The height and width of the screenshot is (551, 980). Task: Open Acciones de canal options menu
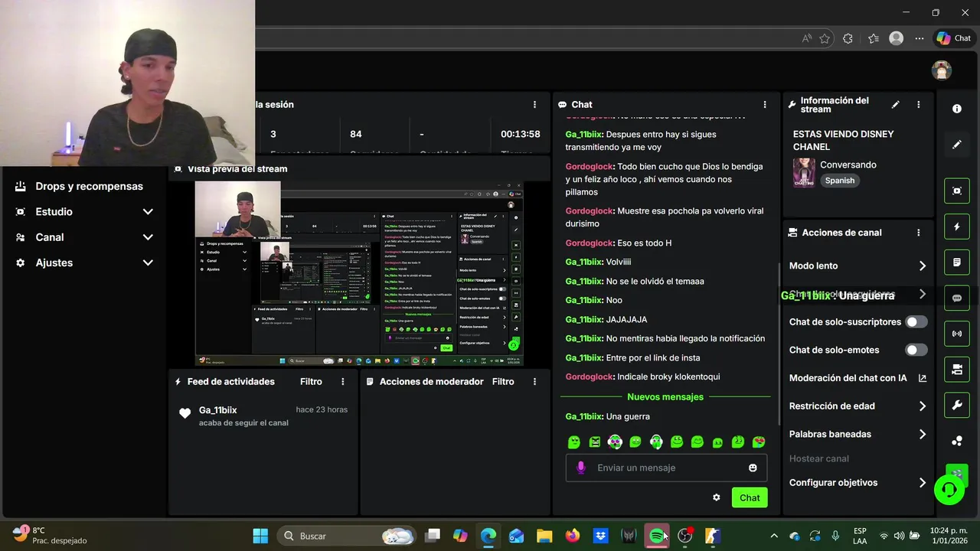919,233
